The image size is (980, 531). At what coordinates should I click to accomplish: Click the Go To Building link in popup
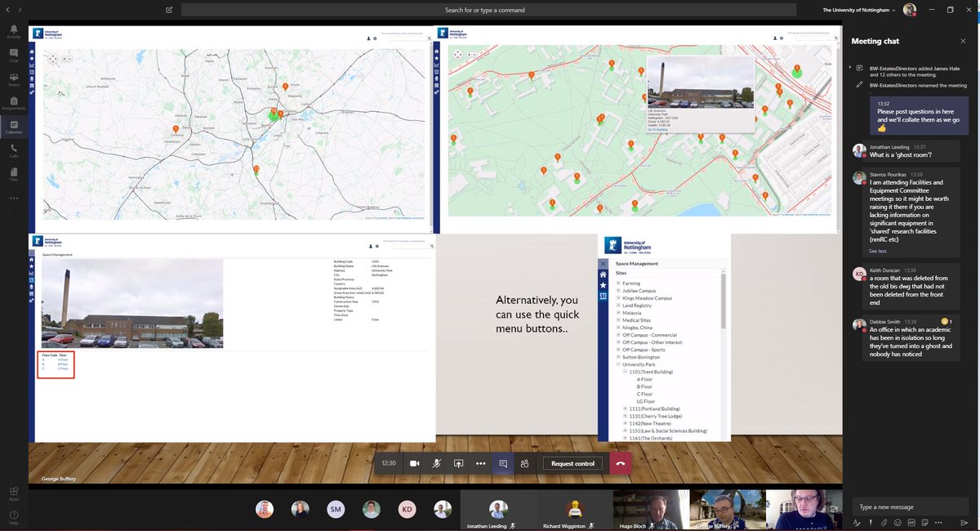(x=657, y=129)
